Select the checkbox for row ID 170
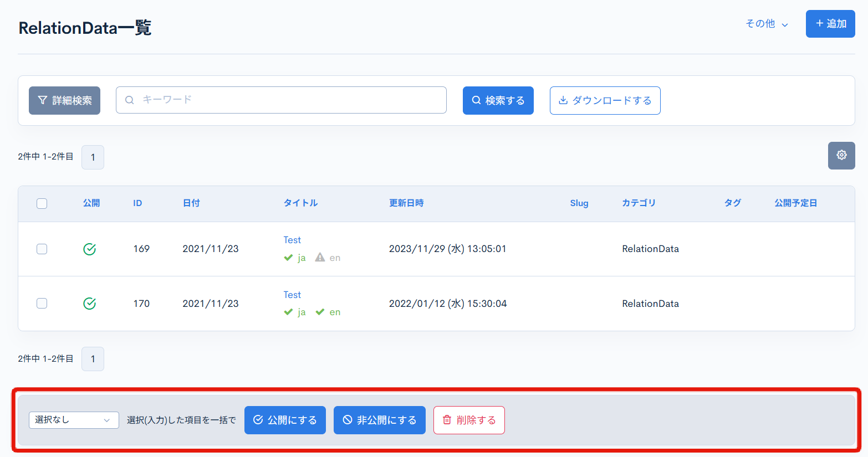Screen dimensions: 868x457 click(42, 304)
